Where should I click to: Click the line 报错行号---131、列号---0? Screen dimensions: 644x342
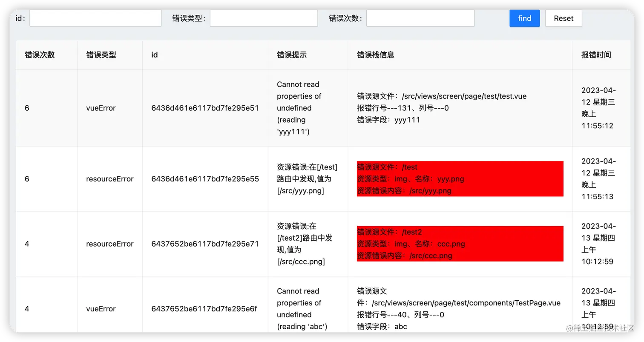coord(402,108)
